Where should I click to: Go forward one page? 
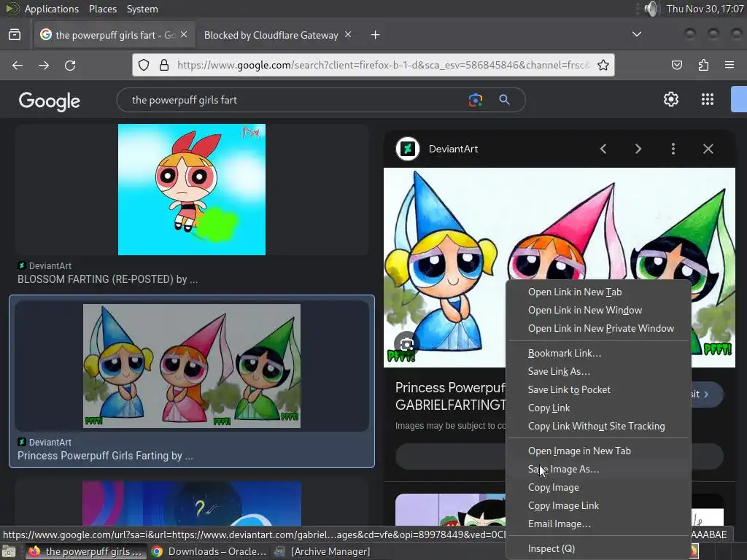[44, 65]
